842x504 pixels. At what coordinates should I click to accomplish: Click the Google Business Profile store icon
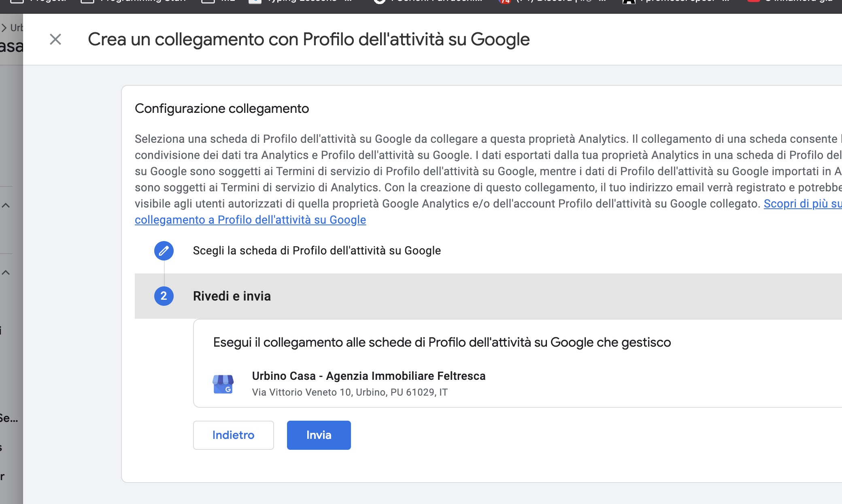tap(223, 384)
